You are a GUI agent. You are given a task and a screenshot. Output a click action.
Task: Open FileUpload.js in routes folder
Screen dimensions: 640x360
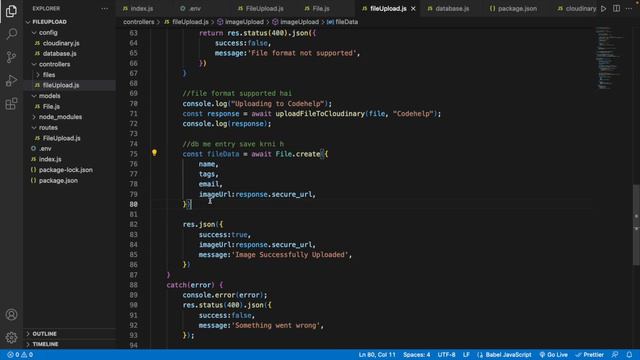pyautogui.click(x=61, y=138)
